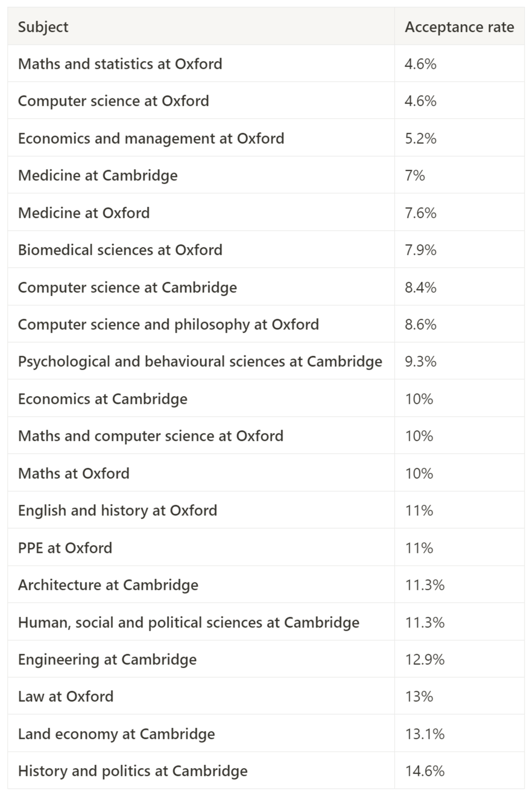532x796 pixels.
Task: Select Maths and computer science at Oxford
Action: 151,436
